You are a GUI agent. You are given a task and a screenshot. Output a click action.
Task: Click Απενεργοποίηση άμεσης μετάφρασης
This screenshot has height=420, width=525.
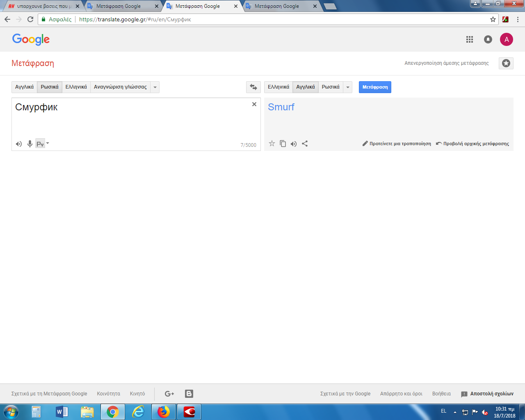(447, 63)
